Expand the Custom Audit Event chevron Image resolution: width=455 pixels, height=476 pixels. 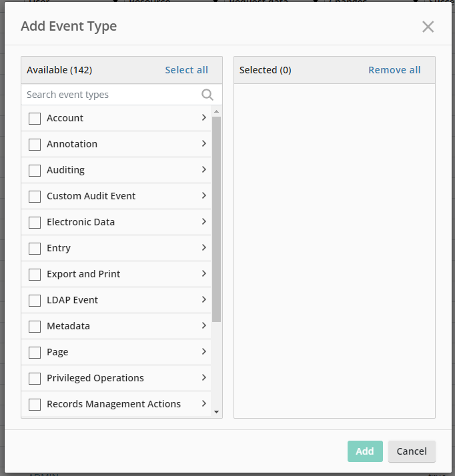(203, 196)
